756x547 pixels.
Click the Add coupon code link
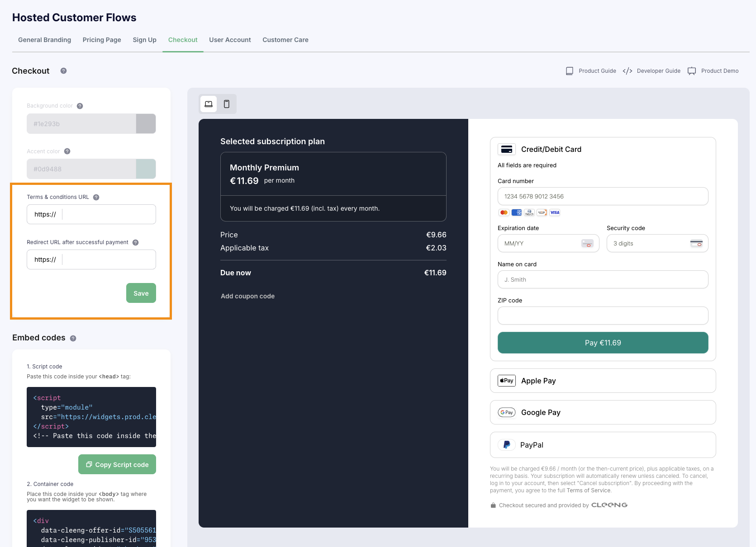point(248,296)
